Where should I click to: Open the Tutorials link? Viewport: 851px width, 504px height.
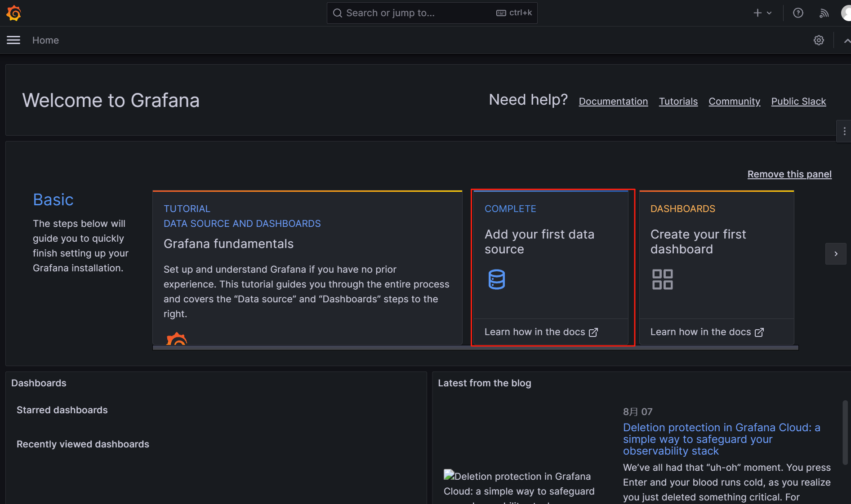point(678,102)
